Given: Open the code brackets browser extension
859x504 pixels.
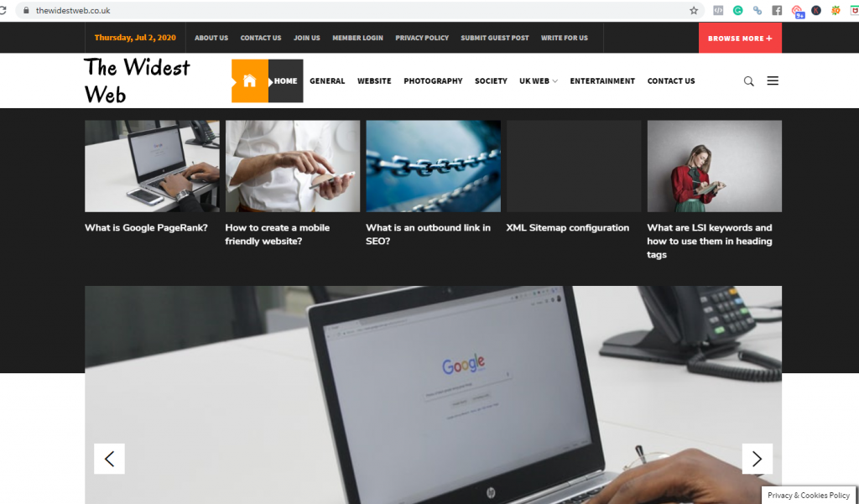Looking at the screenshot, I should [718, 10].
